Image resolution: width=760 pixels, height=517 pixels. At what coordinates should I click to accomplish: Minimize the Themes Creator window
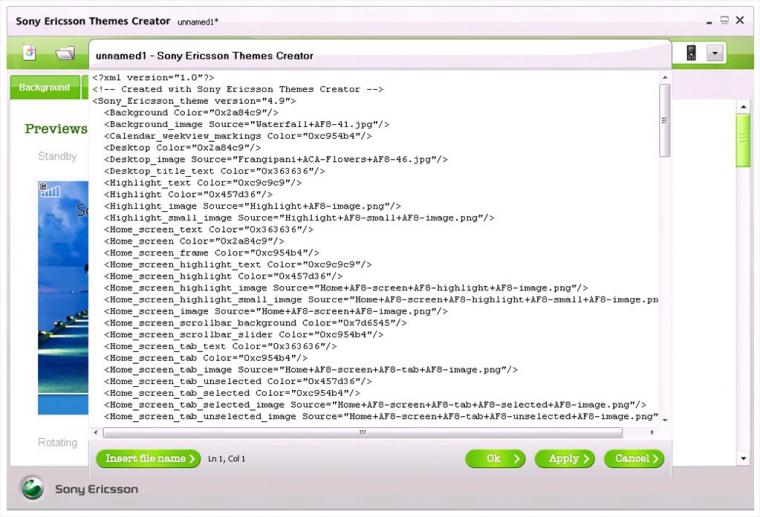(x=709, y=21)
